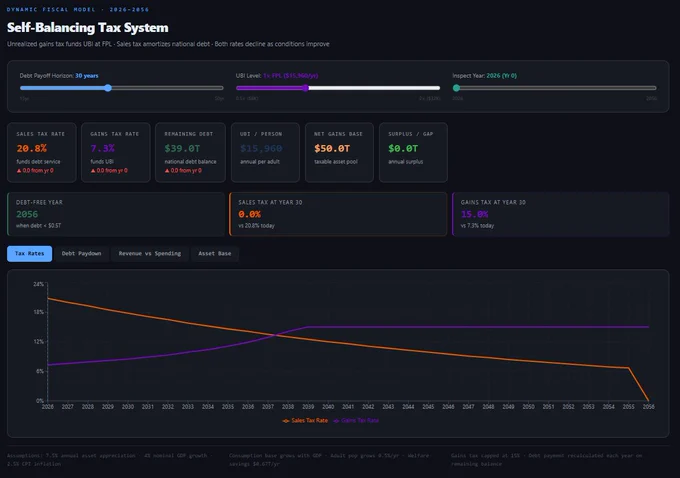
Task: Click the Surplus / Gap card
Action: click(x=413, y=152)
